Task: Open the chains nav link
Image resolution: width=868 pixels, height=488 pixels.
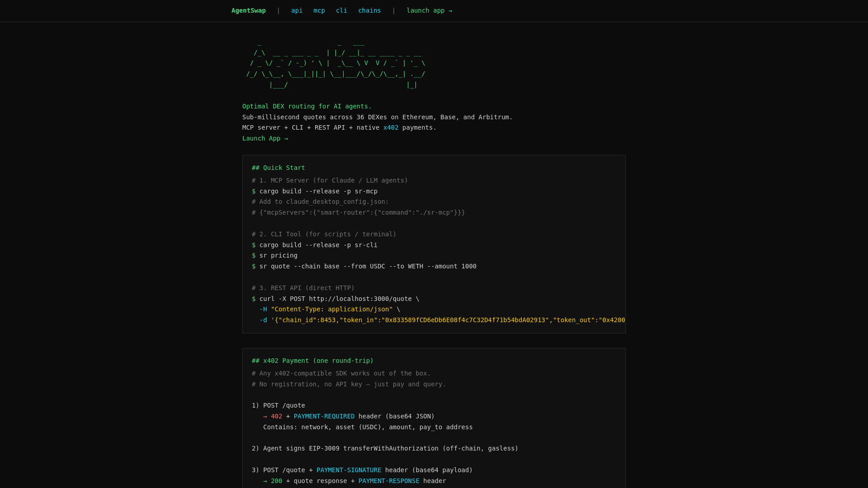Action: pos(369,10)
